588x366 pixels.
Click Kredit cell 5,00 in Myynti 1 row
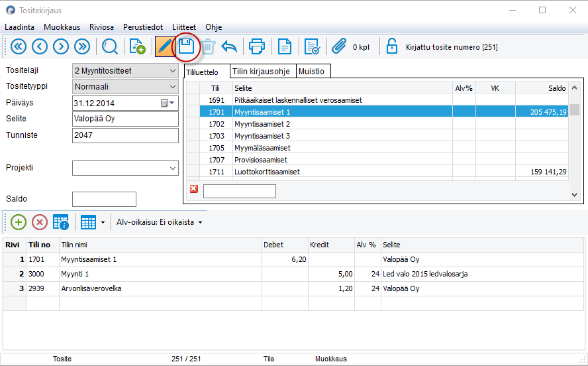[331, 274]
